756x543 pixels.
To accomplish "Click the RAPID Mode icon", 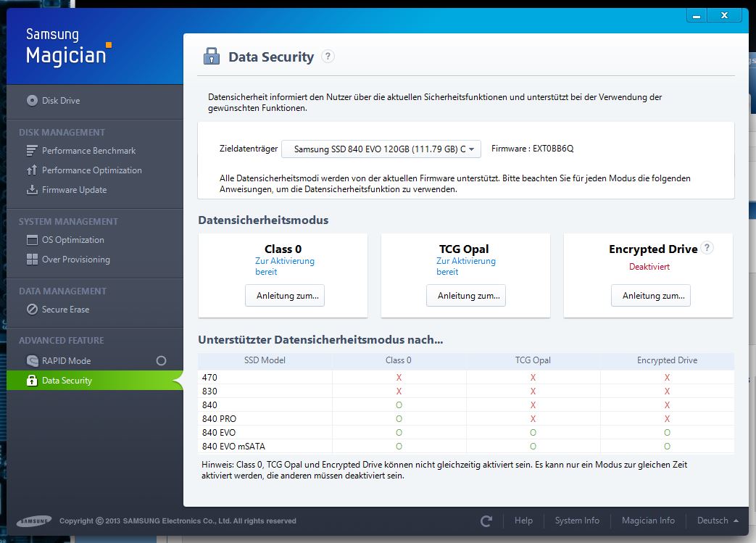I will tap(32, 361).
